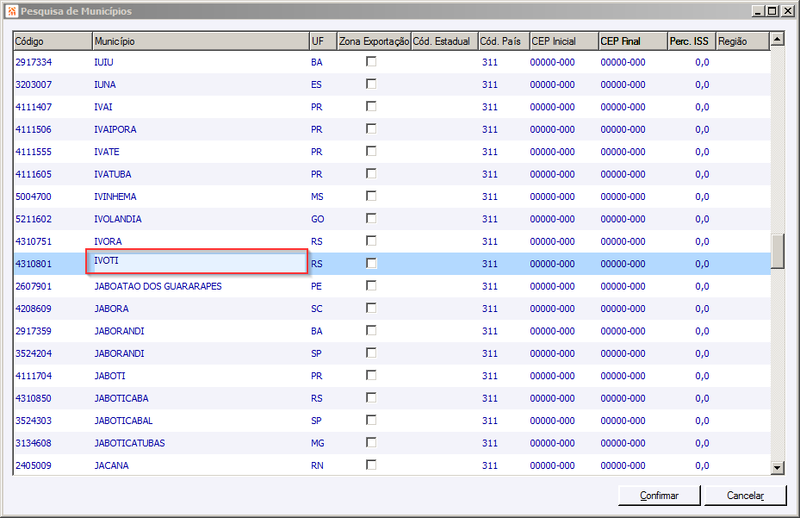Click CEP Inicial column header
This screenshot has width=800, height=518.
click(x=563, y=41)
